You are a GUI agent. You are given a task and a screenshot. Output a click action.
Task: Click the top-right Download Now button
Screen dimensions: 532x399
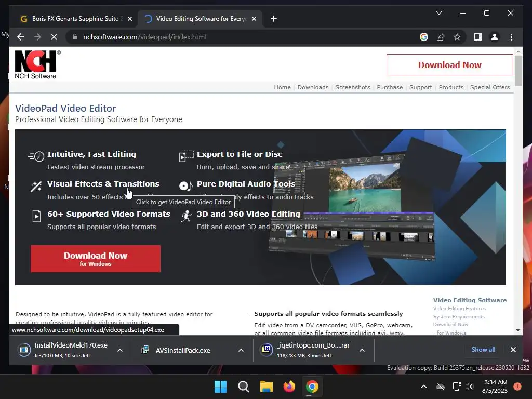click(x=449, y=65)
